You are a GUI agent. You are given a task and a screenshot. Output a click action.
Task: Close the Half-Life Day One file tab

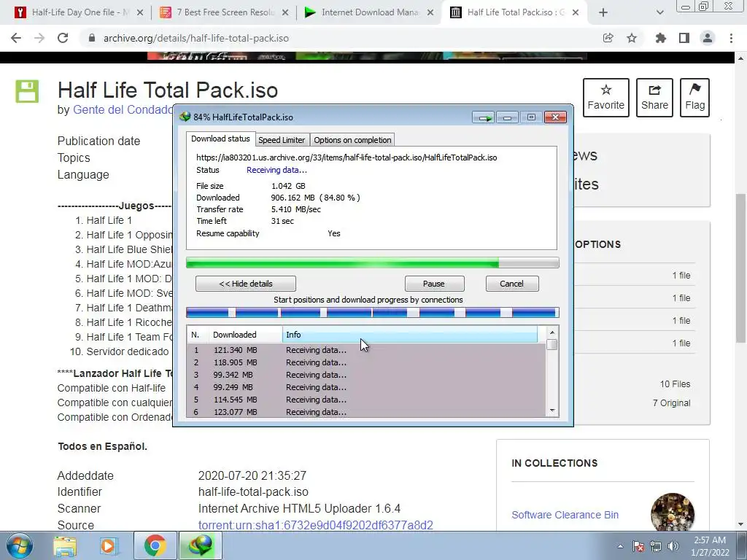(140, 13)
